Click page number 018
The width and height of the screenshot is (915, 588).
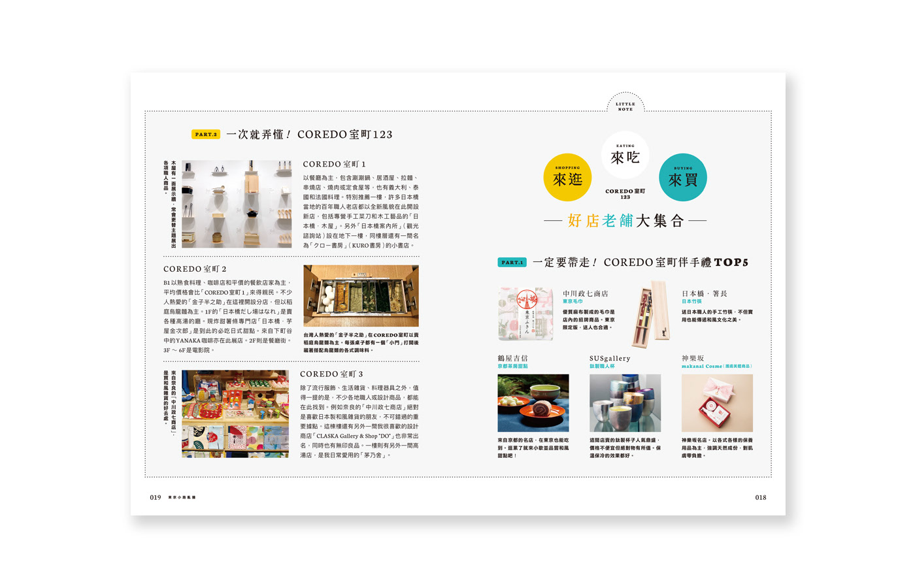761,498
